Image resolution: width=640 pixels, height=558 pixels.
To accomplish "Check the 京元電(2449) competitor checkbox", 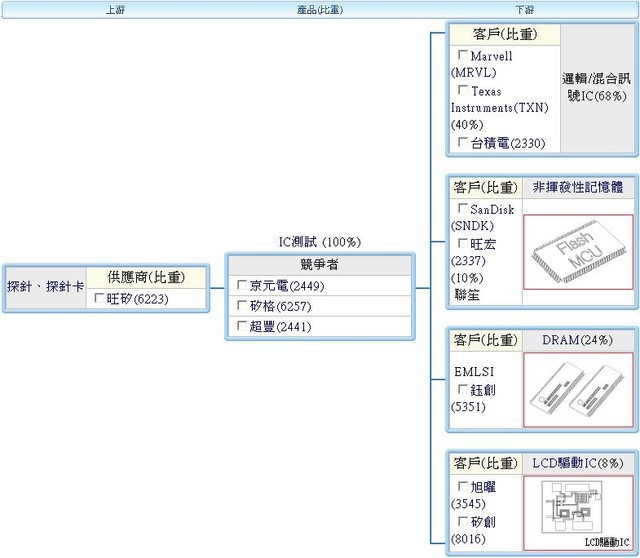I will (x=242, y=285).
